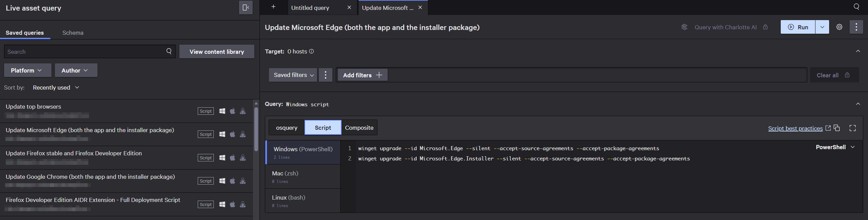Click the saved queries list scrollbar
This screenshot has height=220, width=868.
tap(256, 129)
